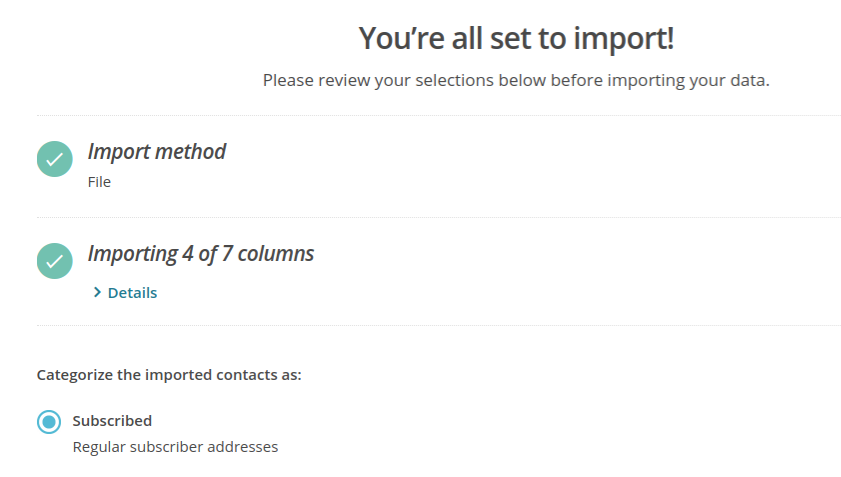Screen dimensions: 841x477
Task: Click the dotted divider above Import method
Action: tap(438, 116)
